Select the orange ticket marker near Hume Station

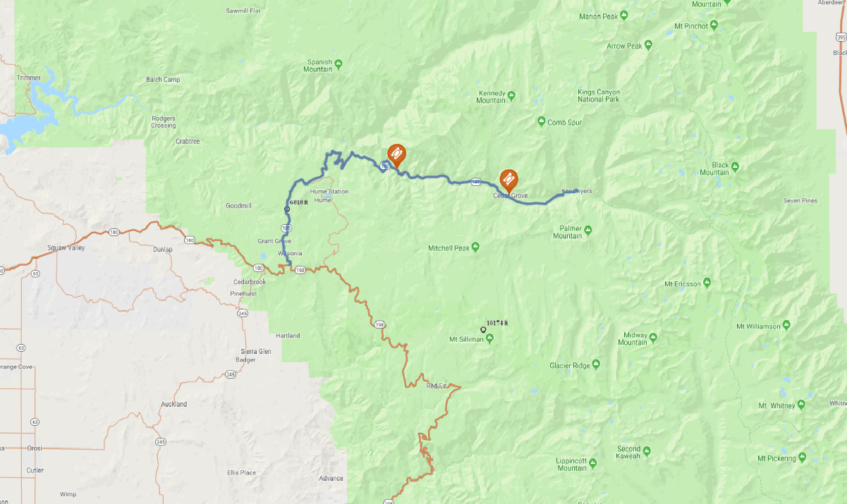(x=397, y=155)
